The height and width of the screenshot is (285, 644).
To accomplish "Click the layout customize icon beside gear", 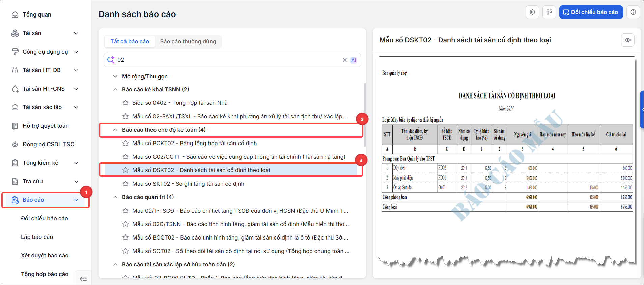I will (549, 12).
